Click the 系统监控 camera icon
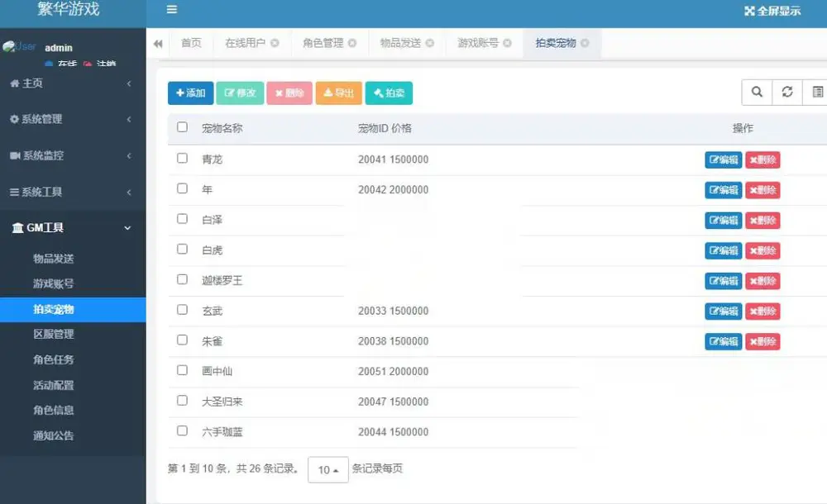The image size is (827, 504). point(15,155)
